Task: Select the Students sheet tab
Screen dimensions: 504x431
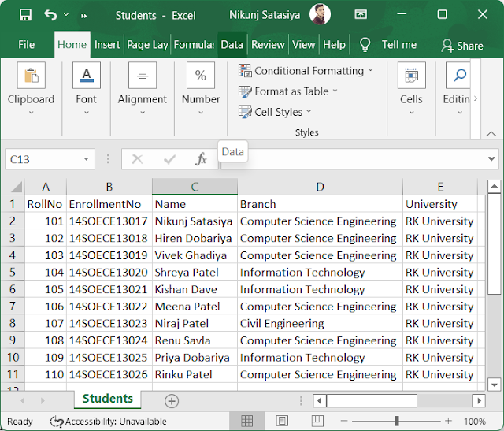Action: [107, 399]
